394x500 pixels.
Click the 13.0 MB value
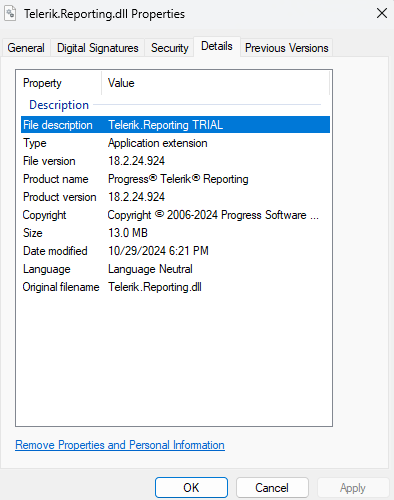point(128,233)
